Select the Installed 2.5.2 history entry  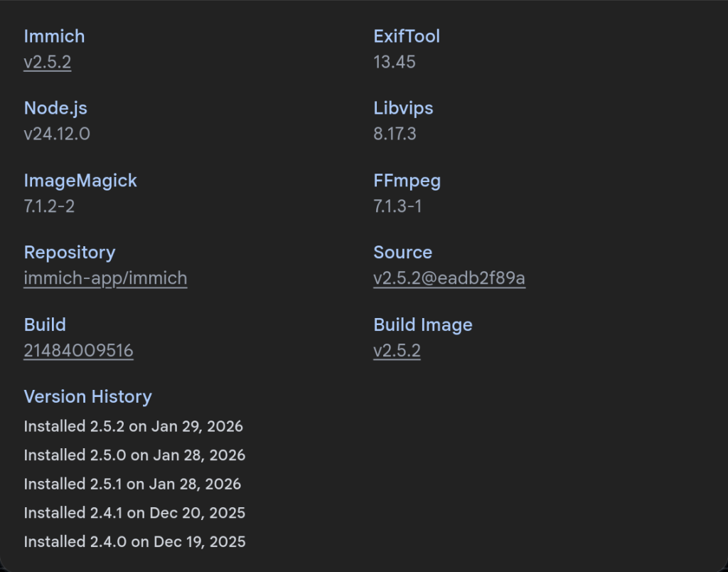point(133,427)
